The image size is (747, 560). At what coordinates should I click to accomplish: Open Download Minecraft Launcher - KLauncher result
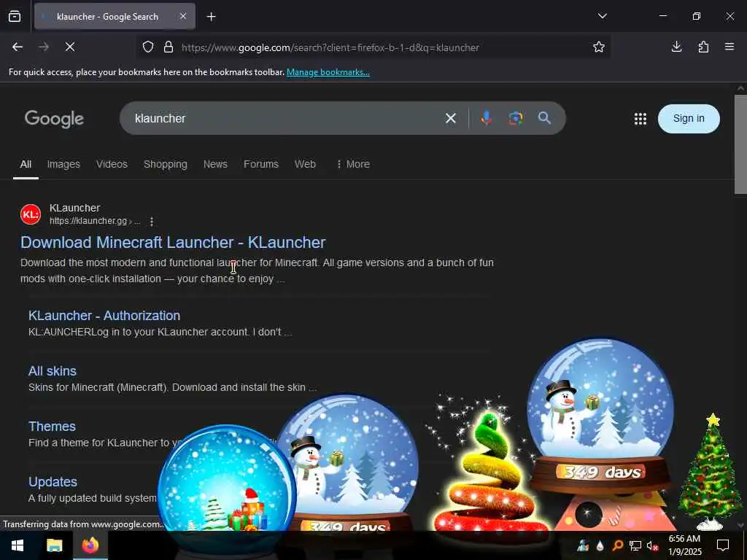pos(173,242)
